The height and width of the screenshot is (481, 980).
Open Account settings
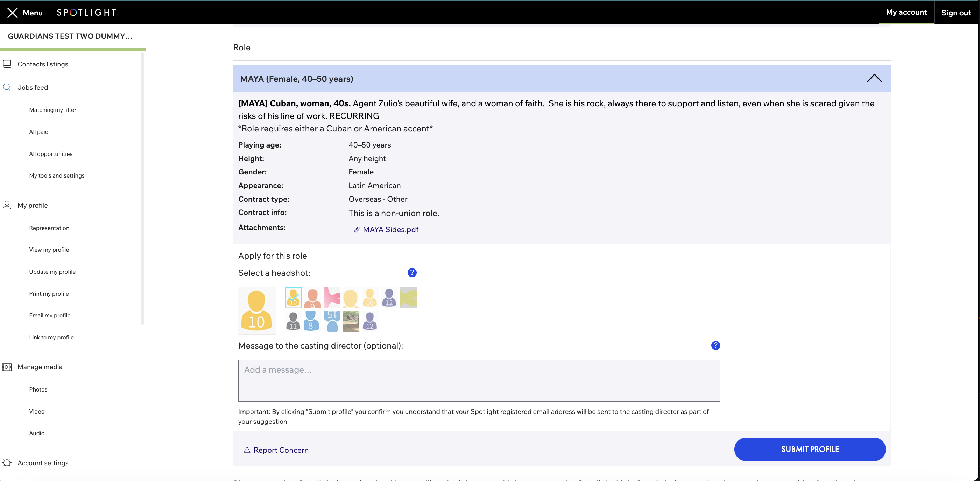(43, 463)
